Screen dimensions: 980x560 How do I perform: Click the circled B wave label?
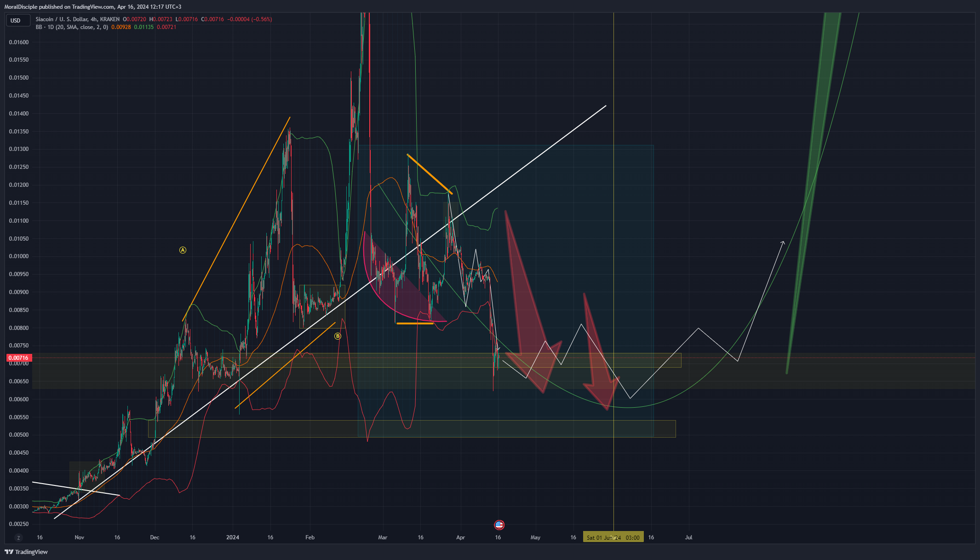pos(338,336)
